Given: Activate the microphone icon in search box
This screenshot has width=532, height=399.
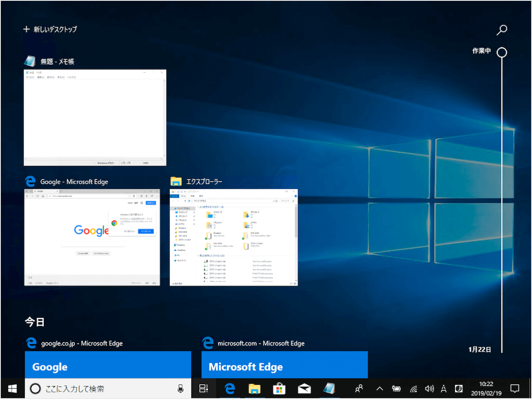Looking at the screenshot, I should (x=180, y=389).
